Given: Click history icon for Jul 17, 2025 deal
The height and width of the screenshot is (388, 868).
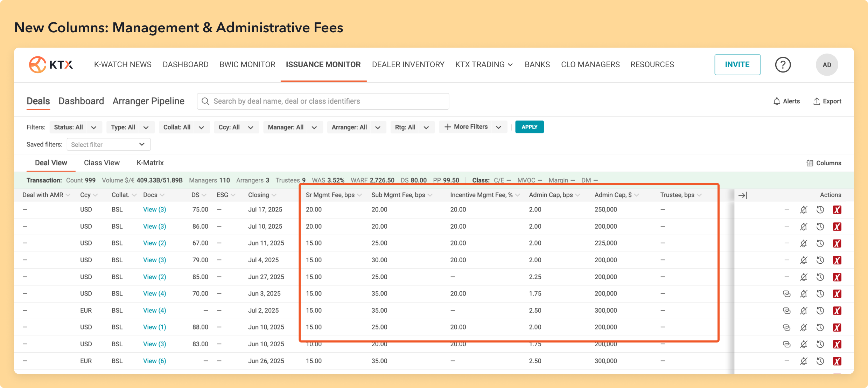Looking at the screenshot, I should [820, 210].
